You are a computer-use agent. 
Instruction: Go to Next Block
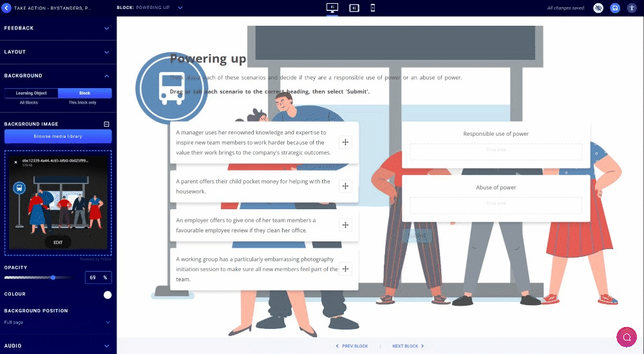click(x=408, y=346)
